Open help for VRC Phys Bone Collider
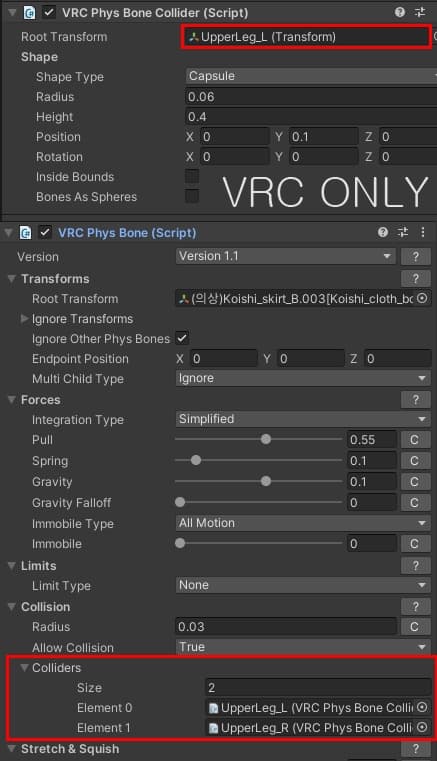This screenshot has height=761, width=437. pyautogui.click(x=400, y=12)
